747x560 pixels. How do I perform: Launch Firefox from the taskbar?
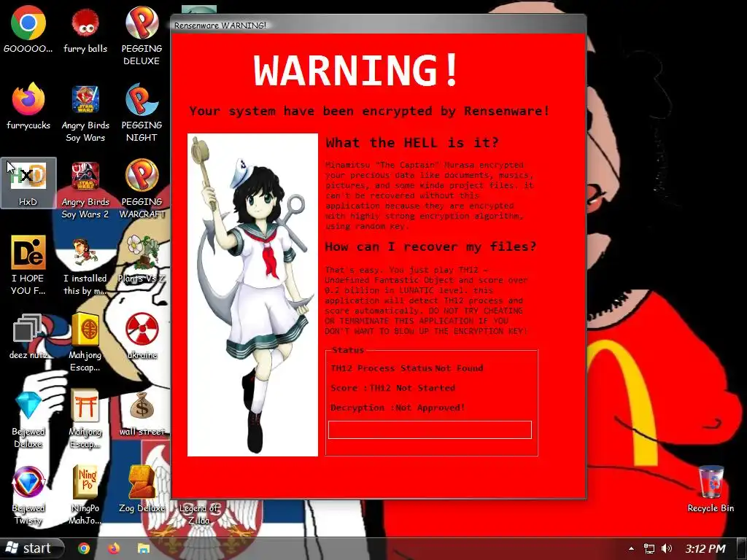tap(113, 548)
